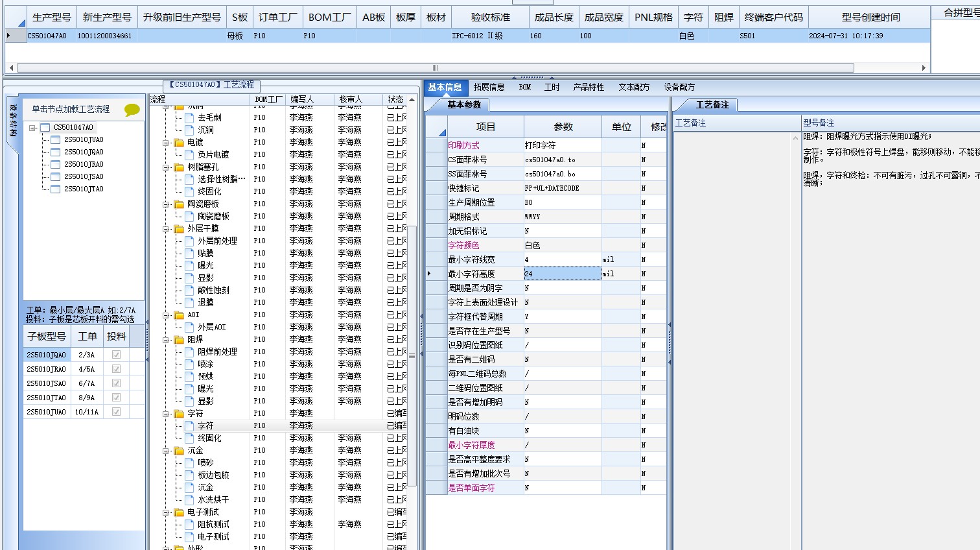Click the 子板型号 column header
The image size is (980, 550).
coord(47,336)
